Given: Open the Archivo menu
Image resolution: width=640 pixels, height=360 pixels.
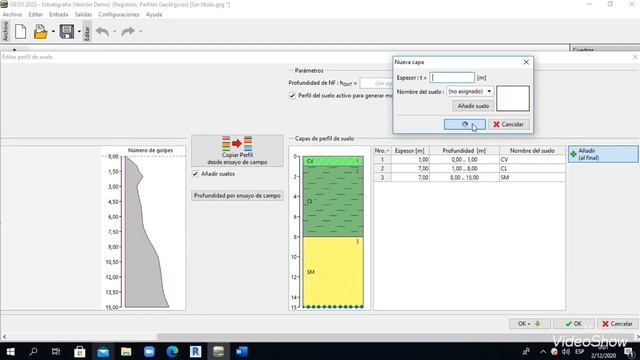Looking at the screenshot, I should click(x=12, y=14).
